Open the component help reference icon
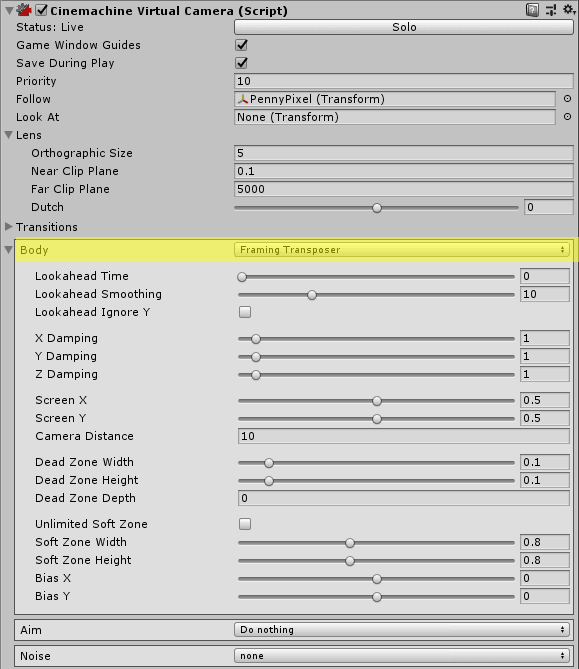Viewport: 579px width, 669px height. (532, 10)
